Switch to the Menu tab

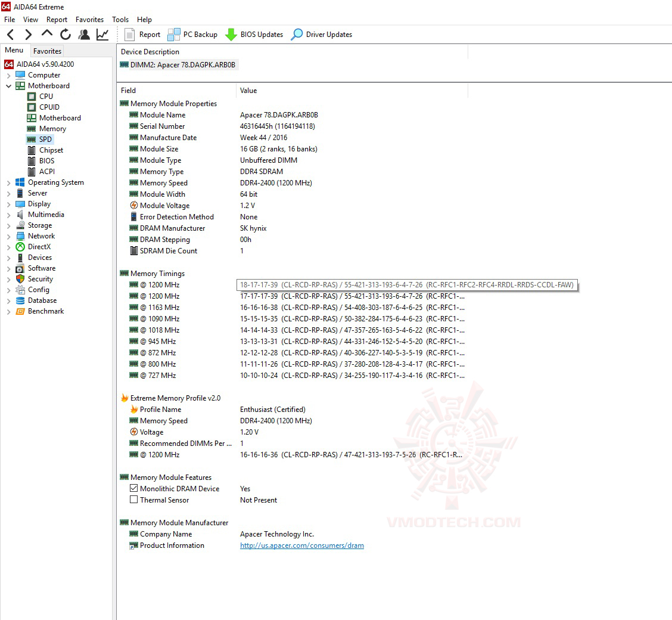(x=14, y=50)
